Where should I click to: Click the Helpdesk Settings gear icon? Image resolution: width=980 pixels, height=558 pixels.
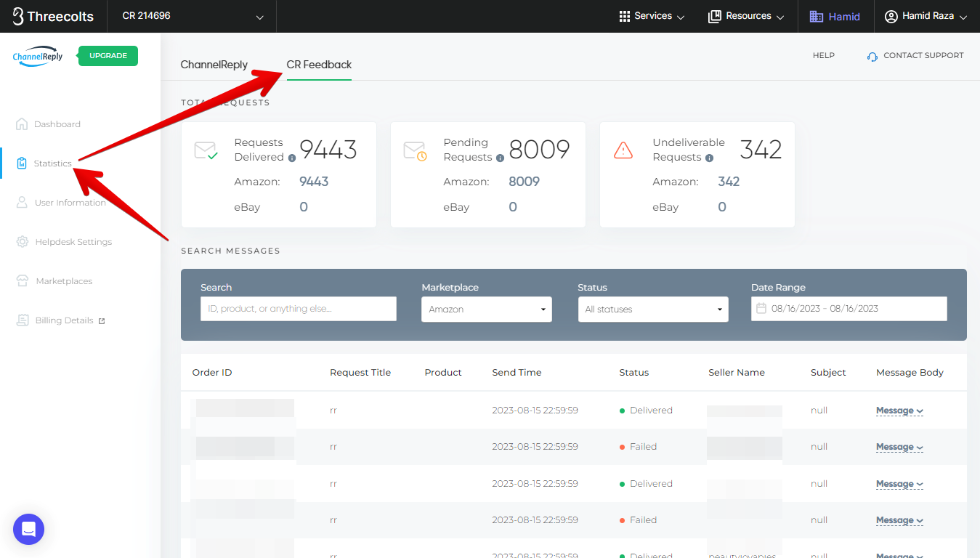pyautogui.click(x=23, y=242)
